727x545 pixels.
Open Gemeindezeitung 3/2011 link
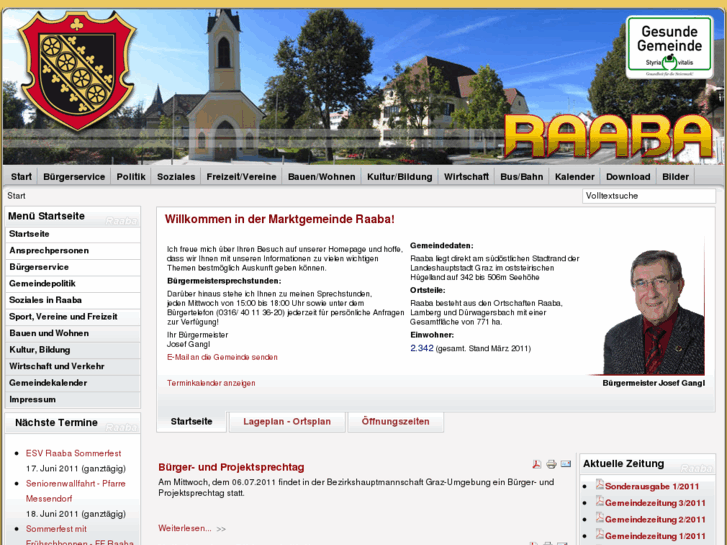coord(655,503)
